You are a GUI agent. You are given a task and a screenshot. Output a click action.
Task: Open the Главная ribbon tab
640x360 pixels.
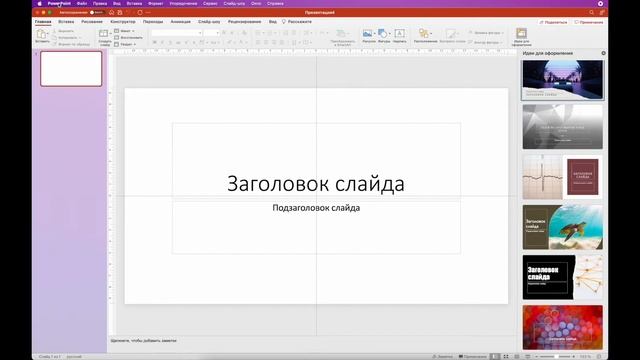point(43,22)
